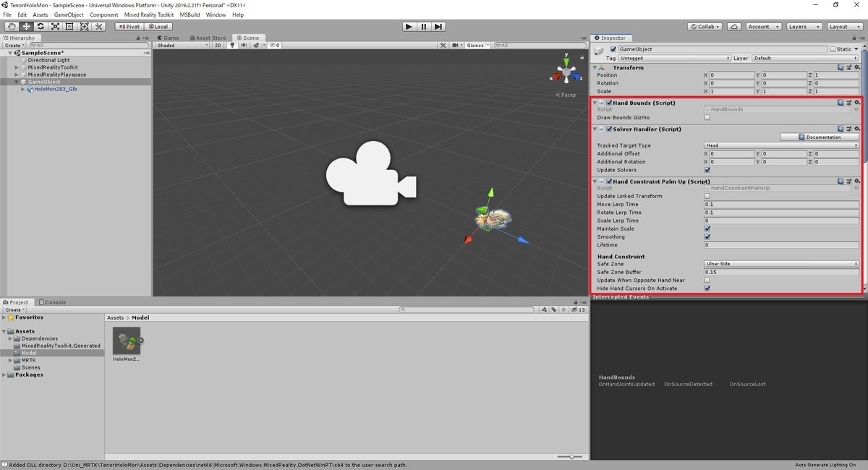This screenshot has width=868, height=470.
Task: Lock the Inspector panel
Action: [854, 38]
